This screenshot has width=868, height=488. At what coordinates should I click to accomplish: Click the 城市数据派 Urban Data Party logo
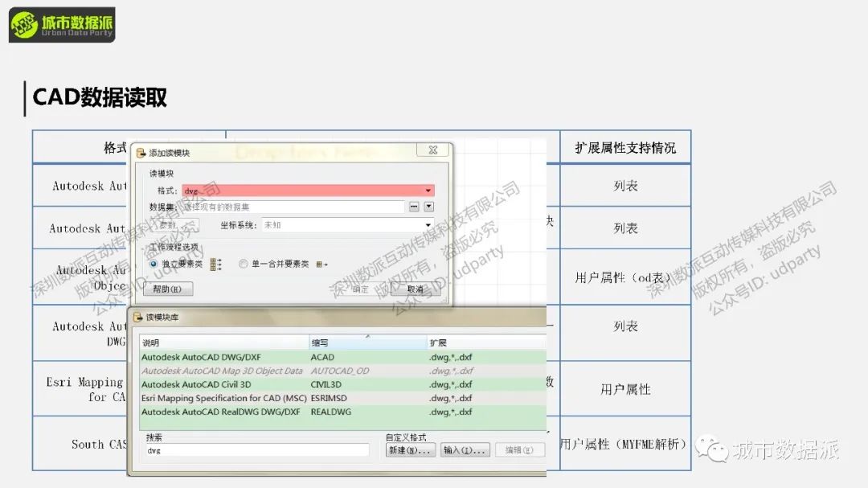(62, 25)
